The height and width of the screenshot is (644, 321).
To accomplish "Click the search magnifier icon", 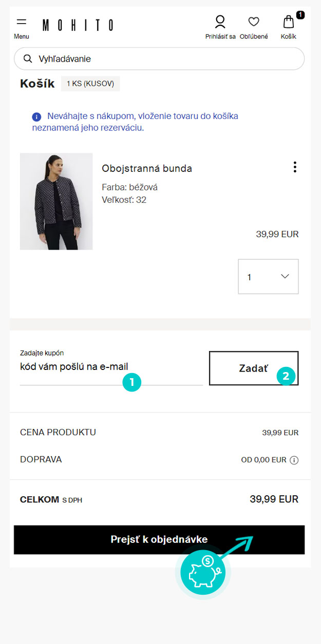I will pyautogui.click(x=28, y=59).
